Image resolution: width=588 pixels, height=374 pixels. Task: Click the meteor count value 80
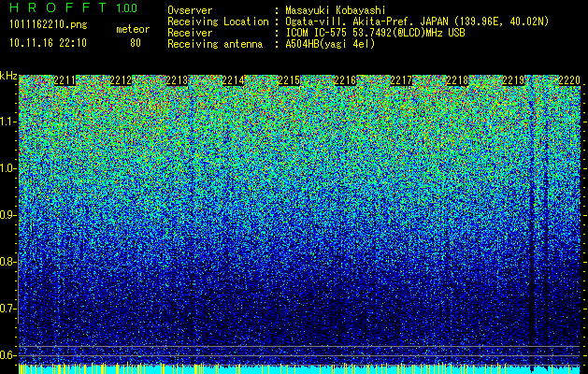pos(136,43)
